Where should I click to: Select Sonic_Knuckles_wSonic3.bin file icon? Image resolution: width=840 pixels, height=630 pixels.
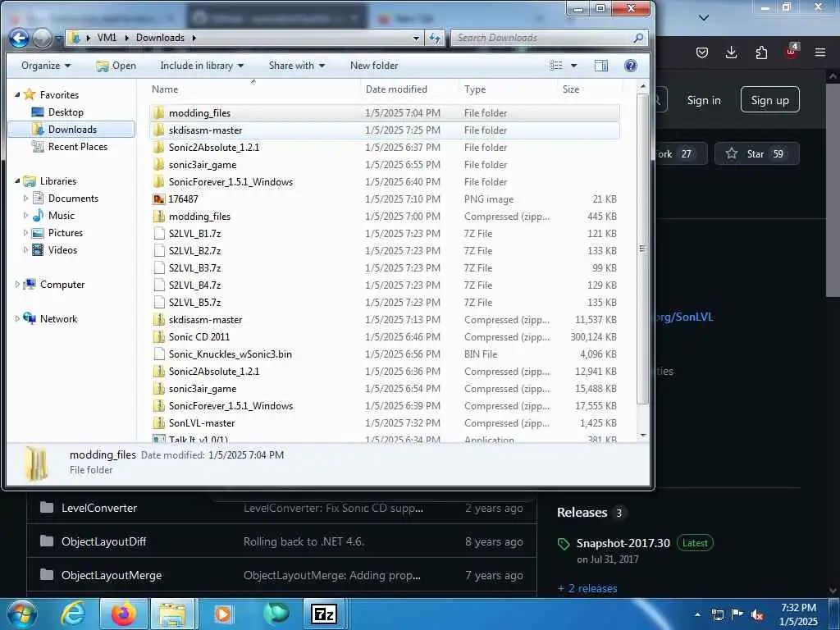[x=158, y=354]
